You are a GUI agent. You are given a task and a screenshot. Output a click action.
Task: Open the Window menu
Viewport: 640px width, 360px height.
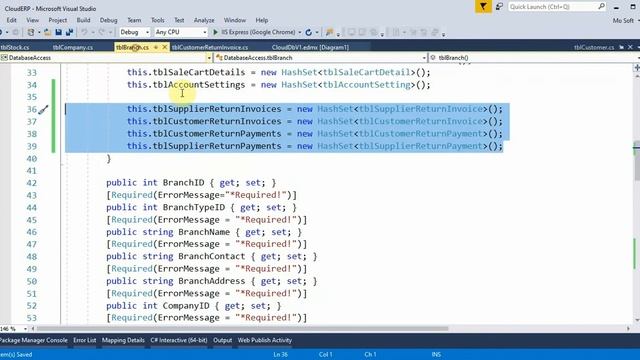tap(235, 20)
